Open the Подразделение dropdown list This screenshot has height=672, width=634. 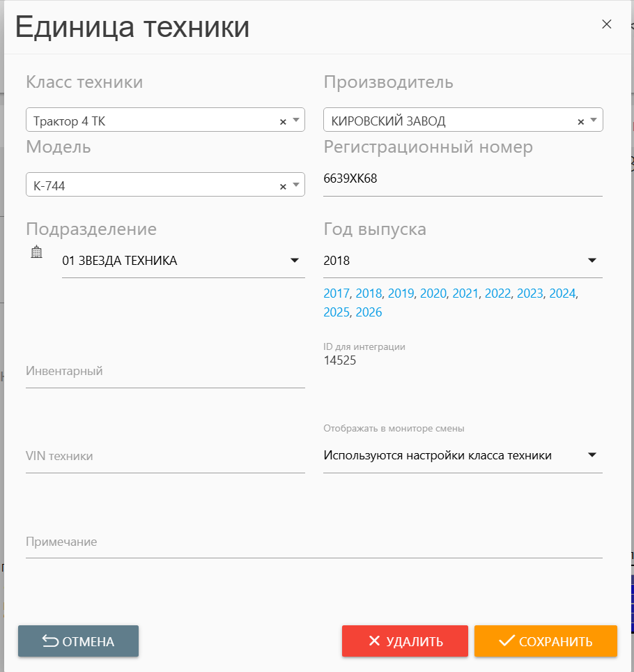click(294, 261)
